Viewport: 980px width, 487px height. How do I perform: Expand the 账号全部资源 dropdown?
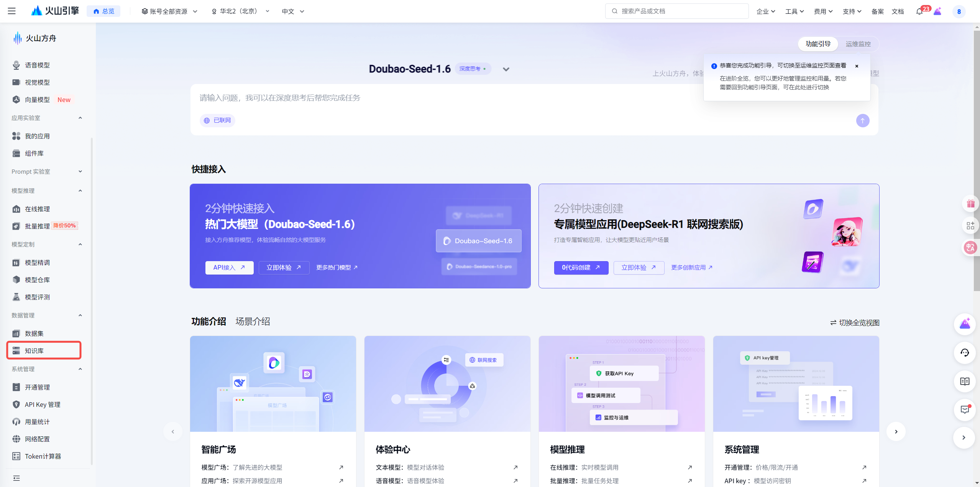pos(169,12)
